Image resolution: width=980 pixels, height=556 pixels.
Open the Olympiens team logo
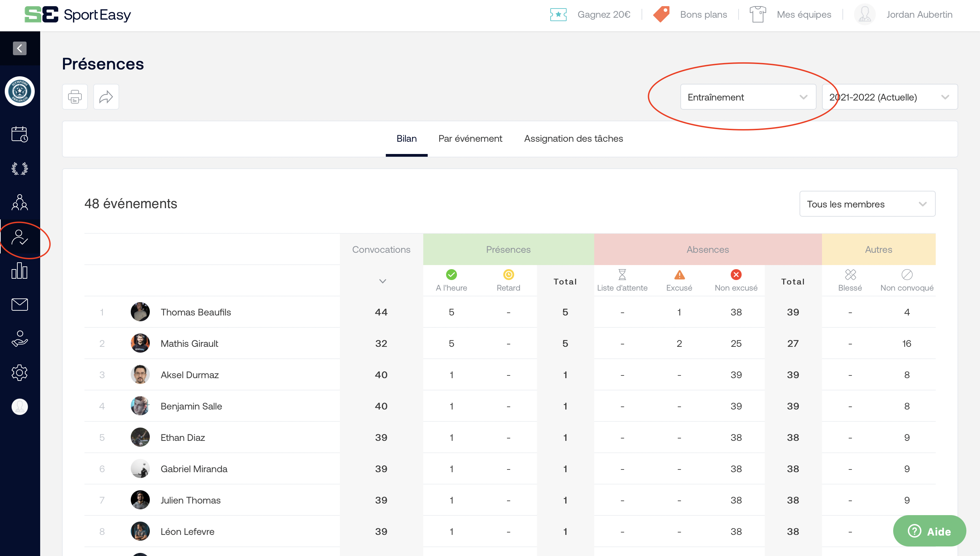pos(20,92)
